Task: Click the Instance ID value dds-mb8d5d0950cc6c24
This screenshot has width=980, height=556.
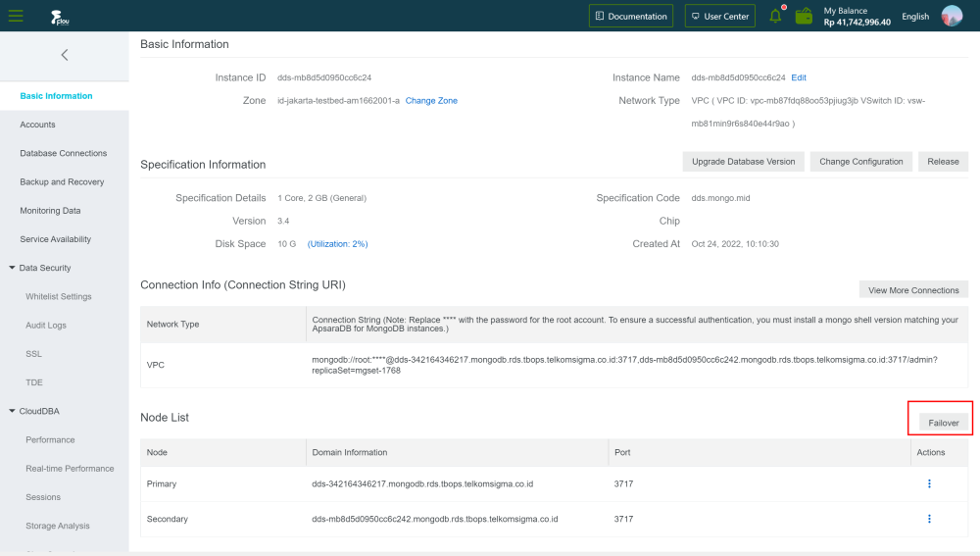Action: coord(324,77)
